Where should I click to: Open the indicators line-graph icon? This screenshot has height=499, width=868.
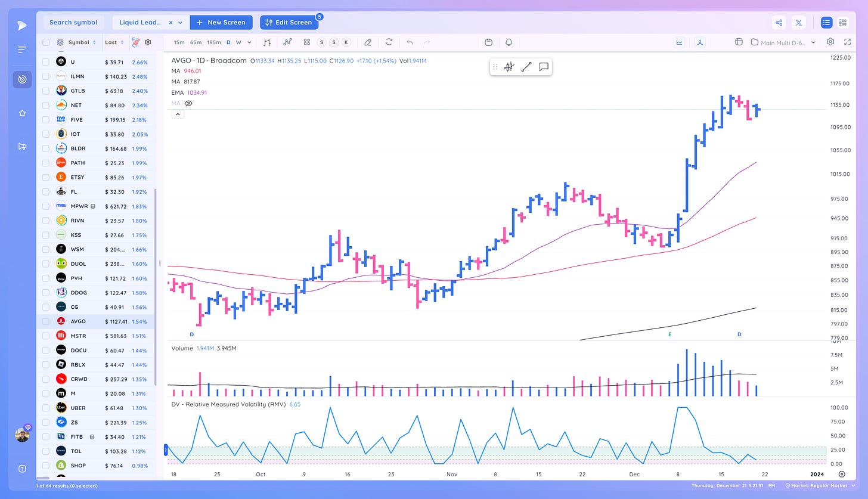tap(287, 42)
